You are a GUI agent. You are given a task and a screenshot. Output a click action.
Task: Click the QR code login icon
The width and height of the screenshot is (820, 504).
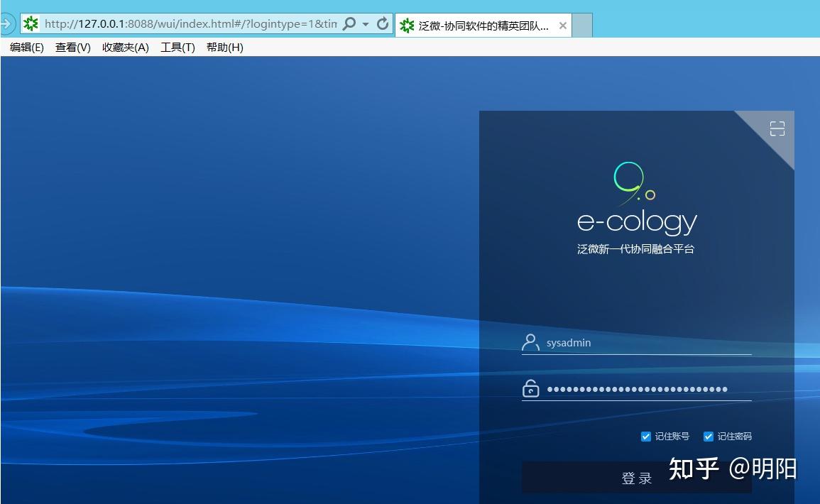pyautogui.click(x=777, y=128)
